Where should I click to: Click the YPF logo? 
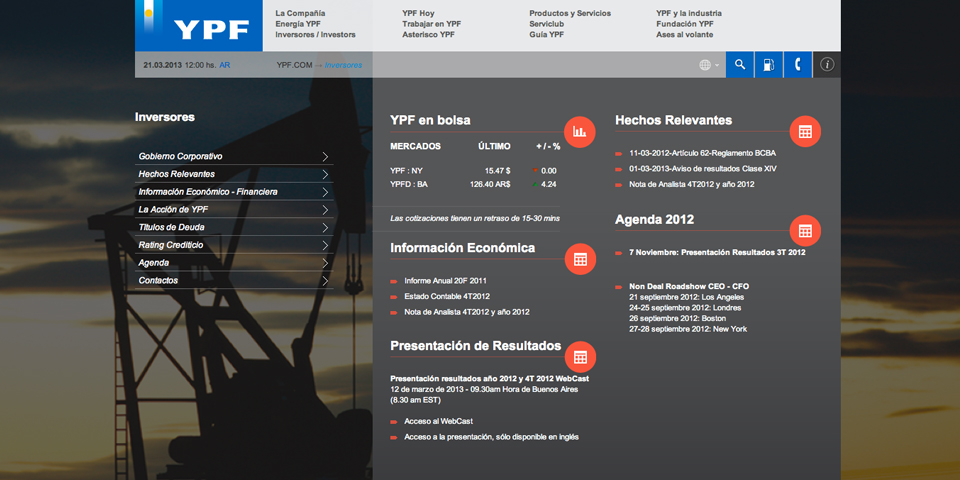[199, 26]
